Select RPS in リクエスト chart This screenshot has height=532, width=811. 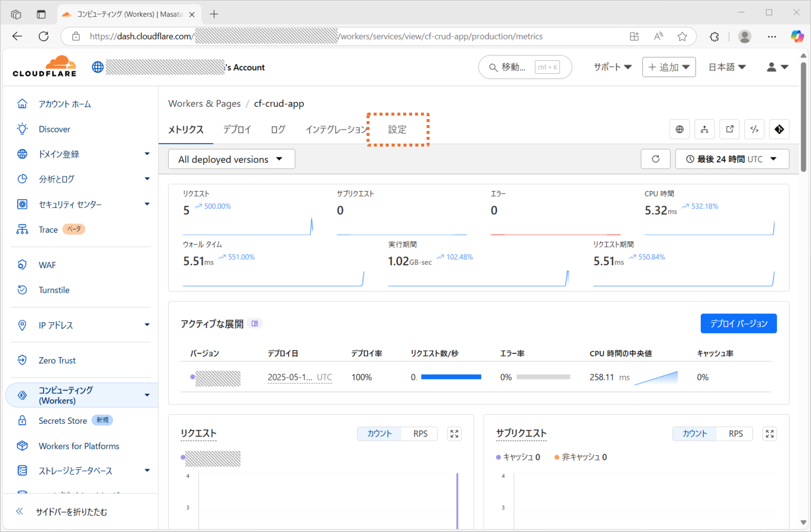tap(420, 433)
